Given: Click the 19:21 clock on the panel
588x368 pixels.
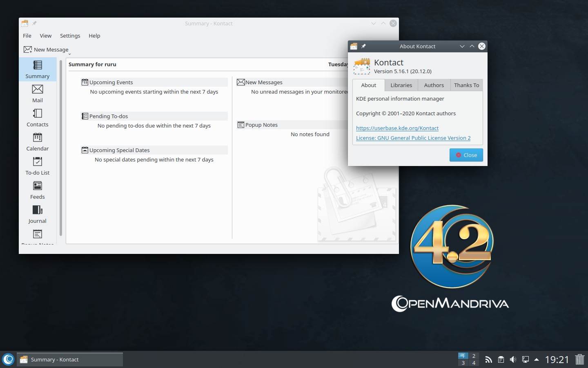Looking at the screenshot, I should [557, 359].
